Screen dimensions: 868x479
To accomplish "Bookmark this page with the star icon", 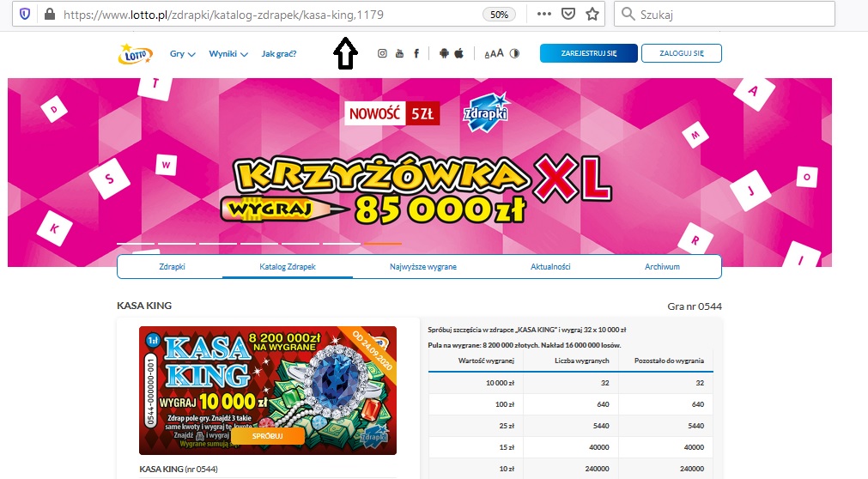I will point(592,14).
